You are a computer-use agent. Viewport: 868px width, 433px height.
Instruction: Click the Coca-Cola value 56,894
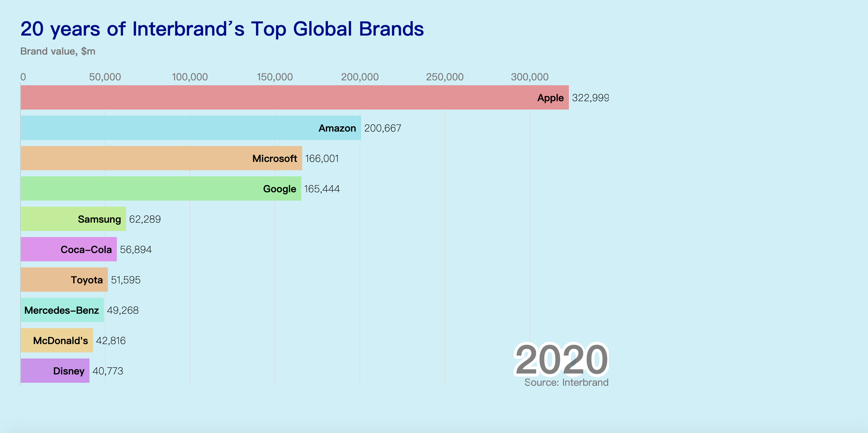(x=136, y=250)
